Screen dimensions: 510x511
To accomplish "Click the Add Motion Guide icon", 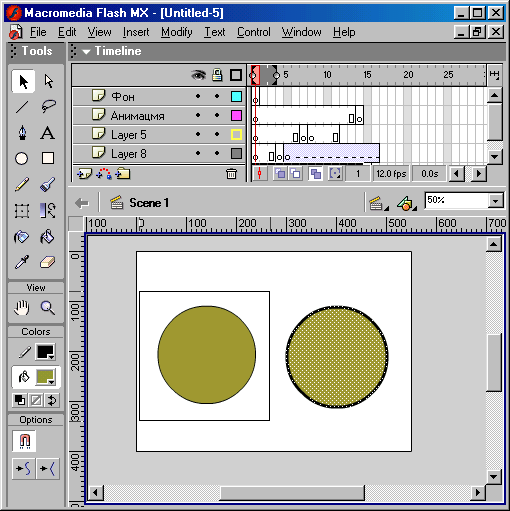I will pos(104,174).
